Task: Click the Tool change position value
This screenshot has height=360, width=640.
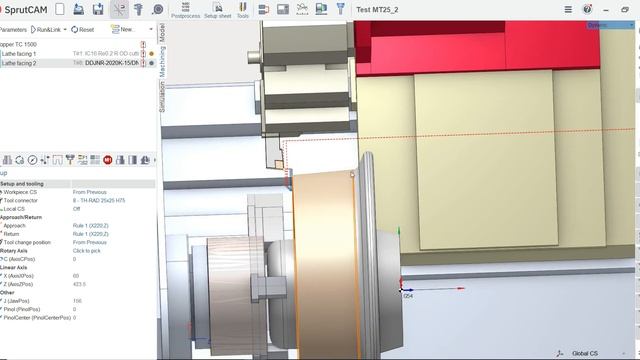Action: point(89,242)
